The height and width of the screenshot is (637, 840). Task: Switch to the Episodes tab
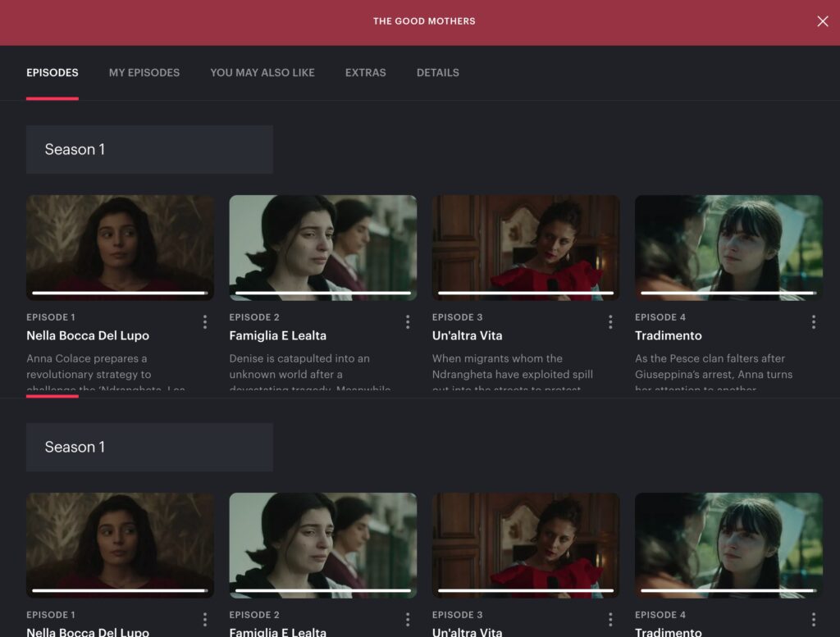52,73
